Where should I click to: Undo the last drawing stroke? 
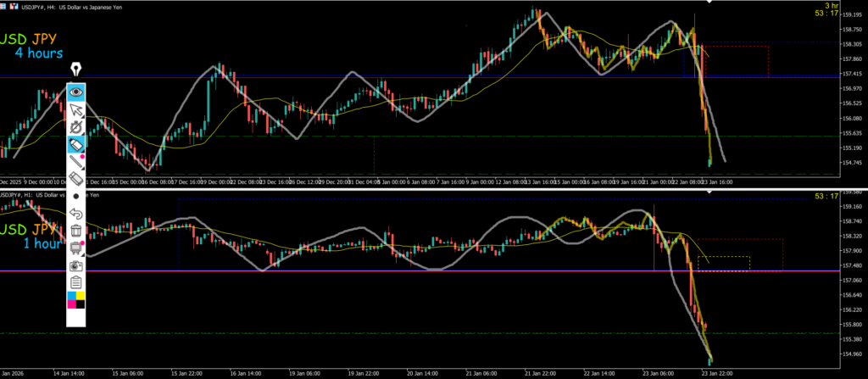(x=76, y=213)
